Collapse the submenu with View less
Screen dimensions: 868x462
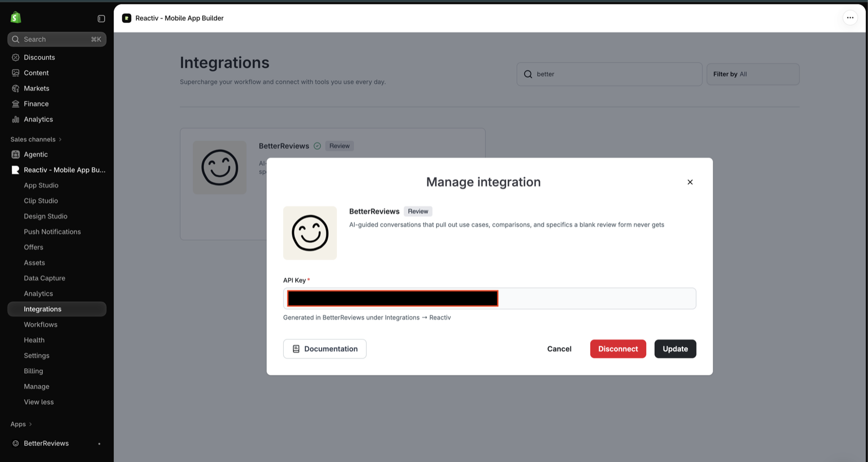[39, 402]
